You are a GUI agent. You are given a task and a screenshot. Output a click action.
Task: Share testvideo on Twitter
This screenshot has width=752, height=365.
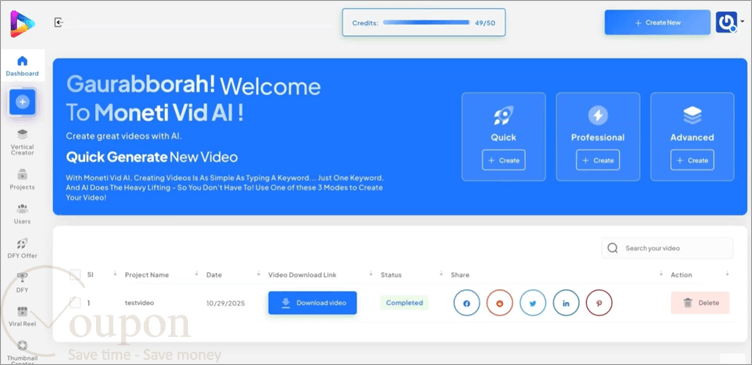(533, 303)
